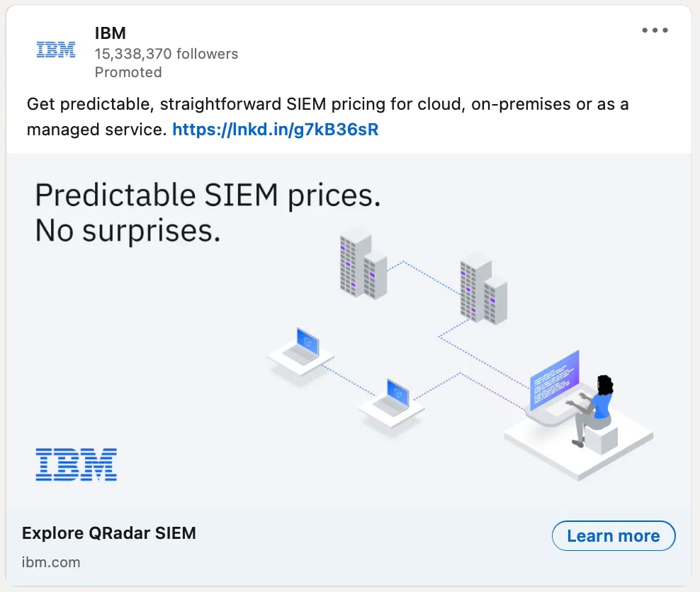Viewport: 700px width, 592px height.
Task: Click the large IBM logo in the ad image
Action: [77, 465]
